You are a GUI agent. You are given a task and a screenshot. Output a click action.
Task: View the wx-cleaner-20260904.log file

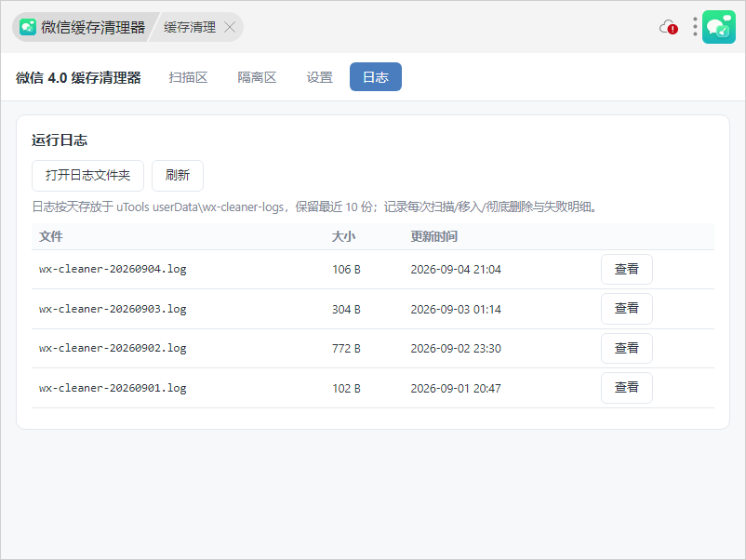click(627, 269)
